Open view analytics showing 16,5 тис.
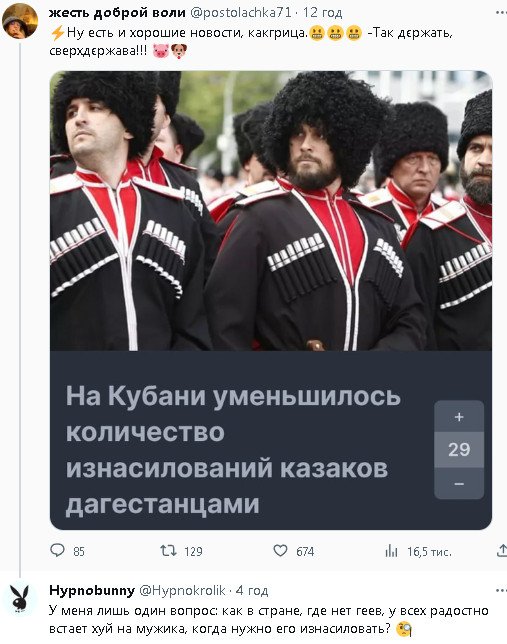The width and height of the screenshot is (507, 644). (x=392, y=551)
